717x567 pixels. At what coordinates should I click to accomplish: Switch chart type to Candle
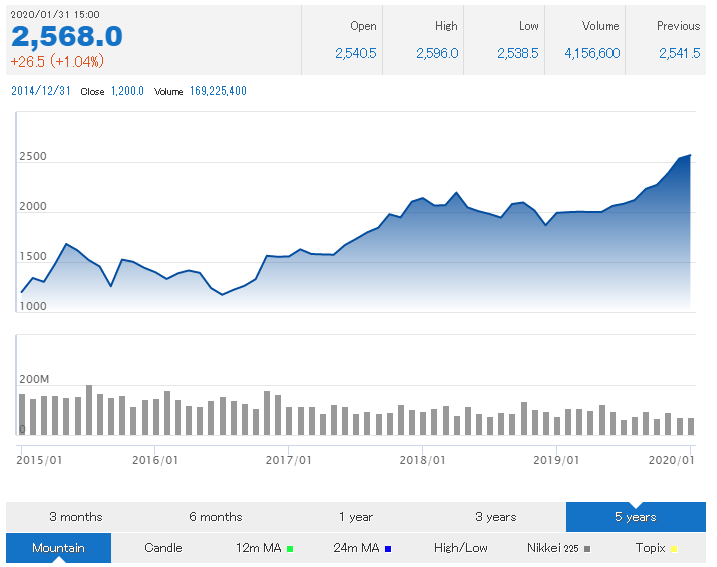tap(163, 548)
